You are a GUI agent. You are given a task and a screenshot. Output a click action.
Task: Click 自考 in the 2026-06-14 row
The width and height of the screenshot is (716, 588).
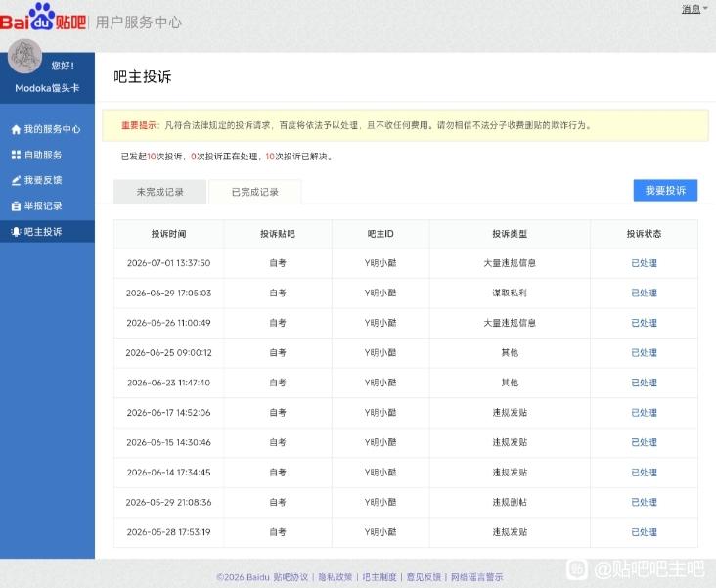278,473
